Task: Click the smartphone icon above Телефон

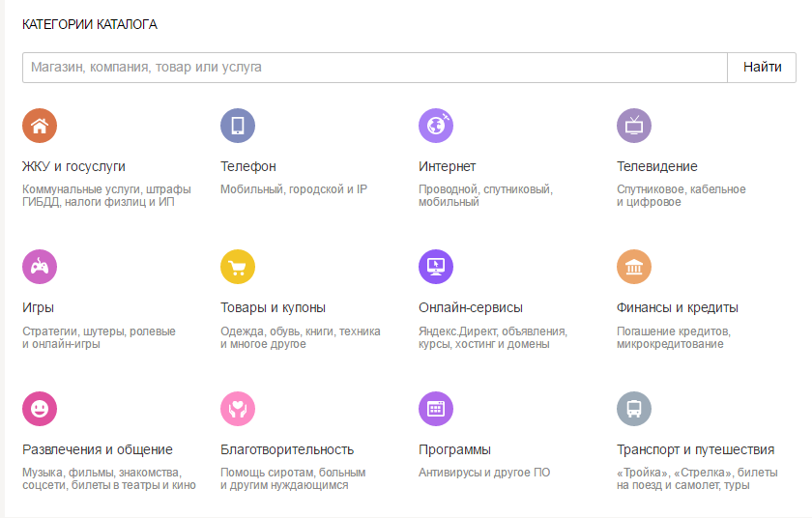Action: click(238, 126)
